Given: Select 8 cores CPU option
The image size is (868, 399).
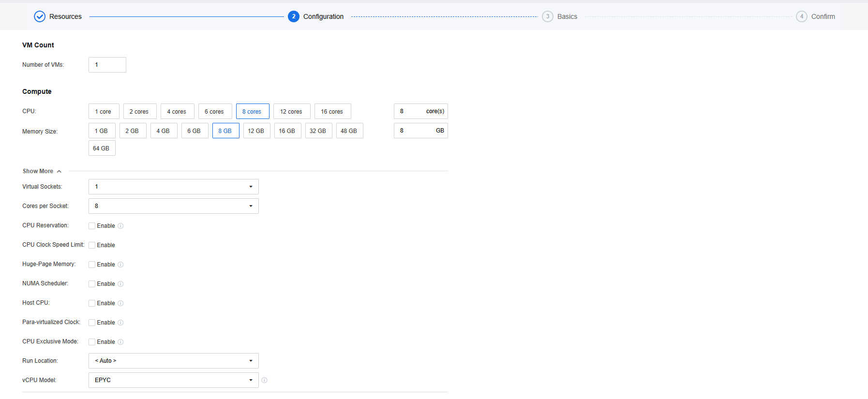Looking at the screenshot, I should 253,111.
